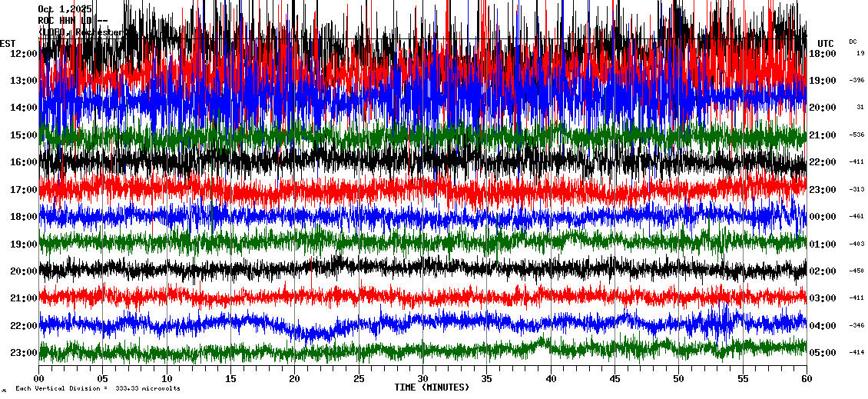
Task: Click the DC column header
Action: (x=853, y=42)
